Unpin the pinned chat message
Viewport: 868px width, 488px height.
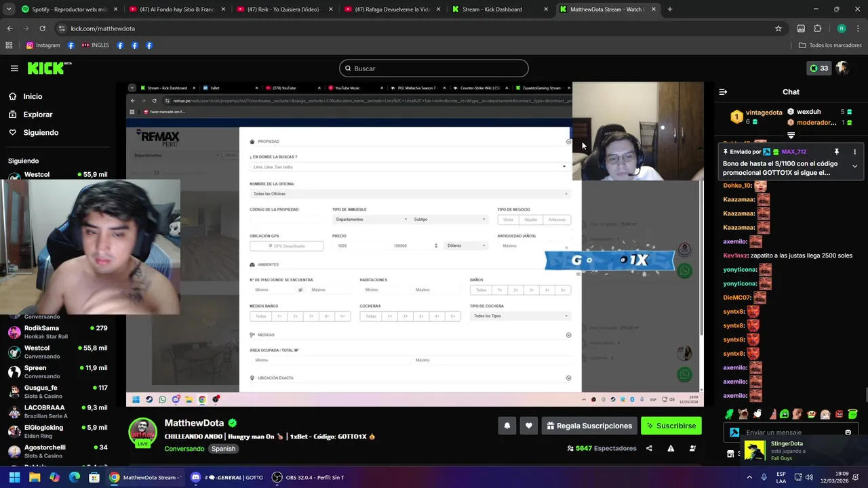click(x=836, y=152)
